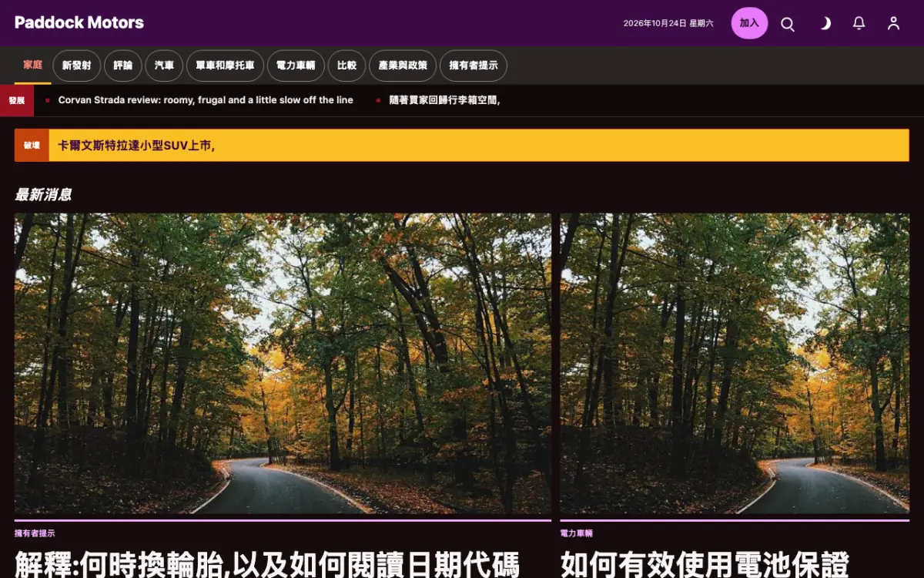Open the search icon in header
924x578 pixels.
pos(788,24)
